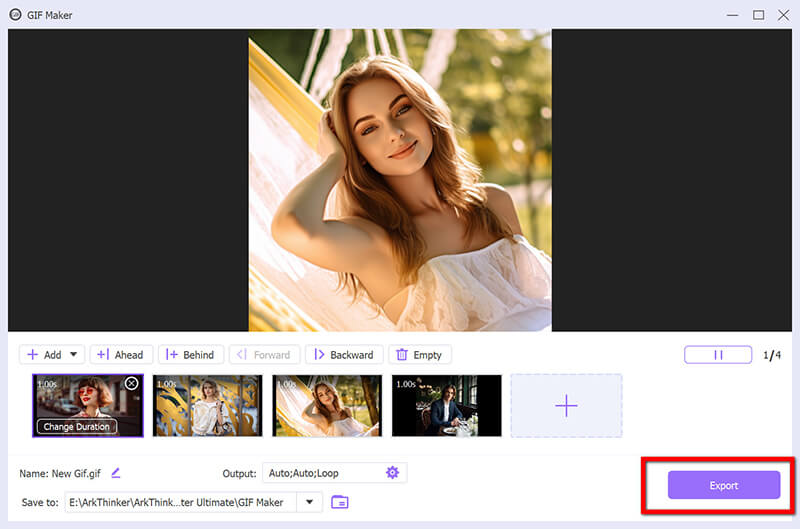Select the yellow mural woman thumbnail

pos(208,406)
